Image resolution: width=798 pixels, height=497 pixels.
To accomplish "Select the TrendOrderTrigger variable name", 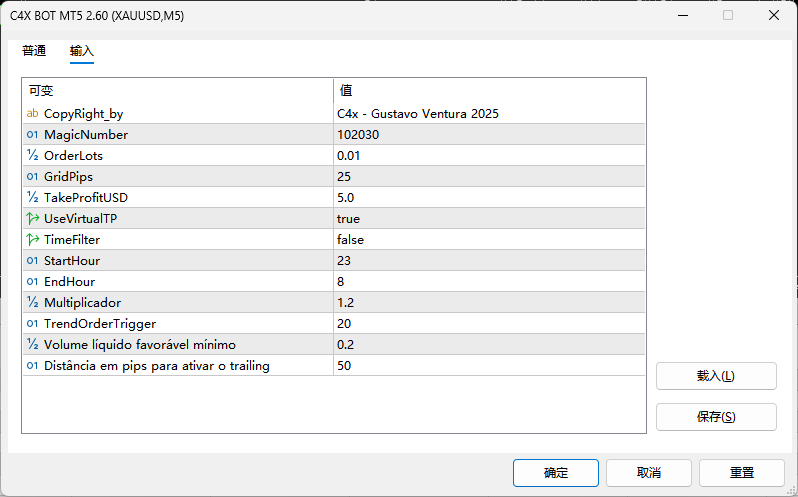I will coord(100,324).
